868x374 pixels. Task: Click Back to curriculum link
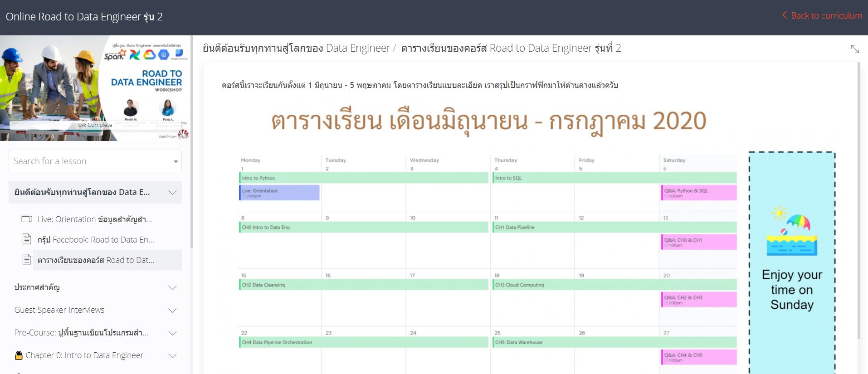pos(827,15)
